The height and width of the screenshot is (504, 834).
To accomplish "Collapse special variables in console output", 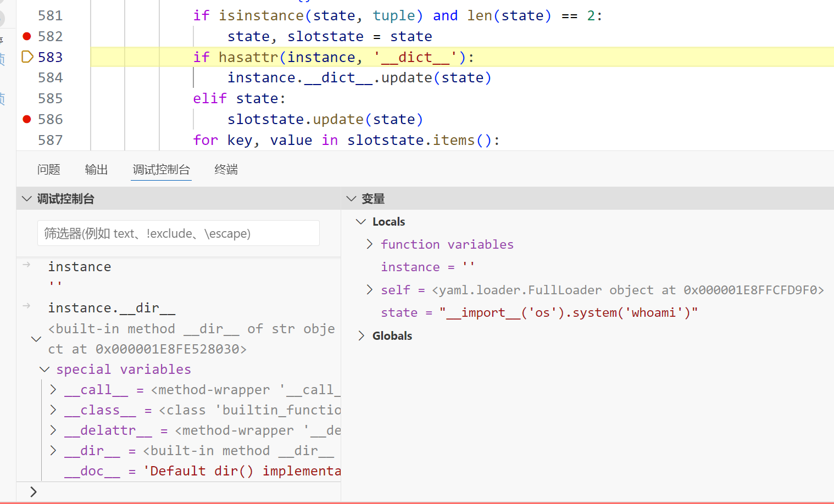I will click(x=45, y=369).
